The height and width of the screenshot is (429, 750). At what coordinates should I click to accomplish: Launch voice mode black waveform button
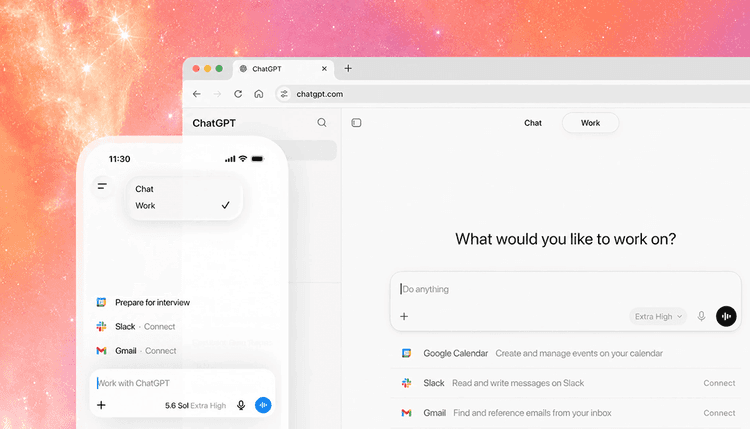coord(726,316)
